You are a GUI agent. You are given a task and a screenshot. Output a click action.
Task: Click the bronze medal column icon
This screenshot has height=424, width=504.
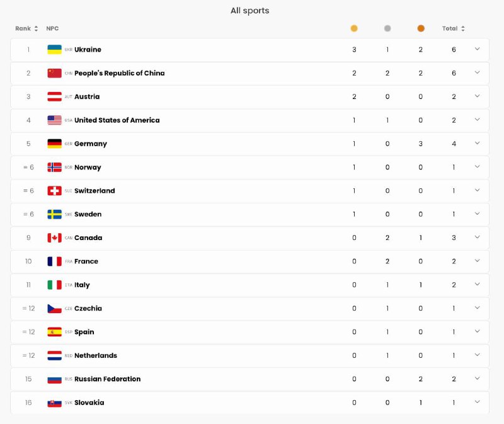point(421,28)
